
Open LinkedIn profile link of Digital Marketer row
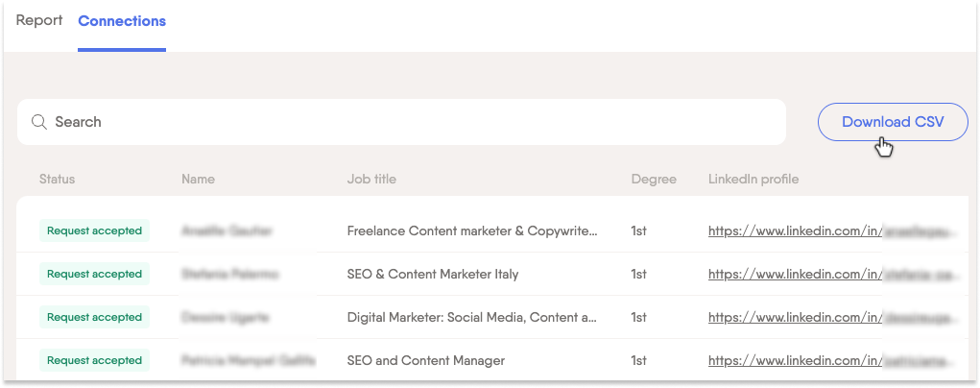(832, 317)
